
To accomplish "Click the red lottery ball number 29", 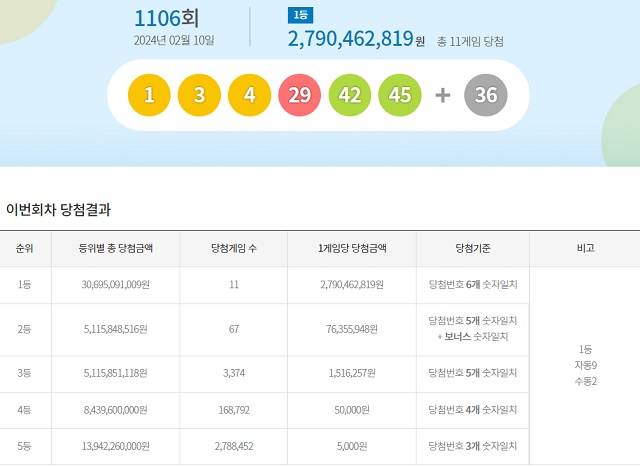I will [x=300, y=95].
